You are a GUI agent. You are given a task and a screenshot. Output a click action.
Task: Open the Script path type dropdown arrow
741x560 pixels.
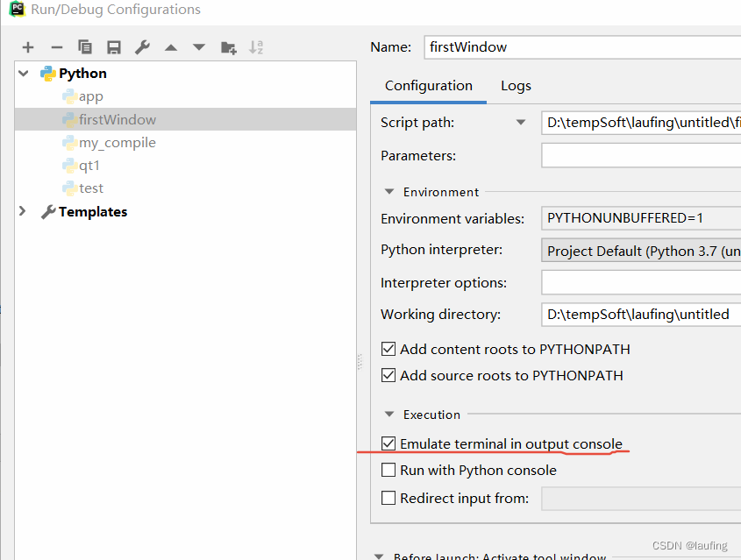tap(521, 123)
